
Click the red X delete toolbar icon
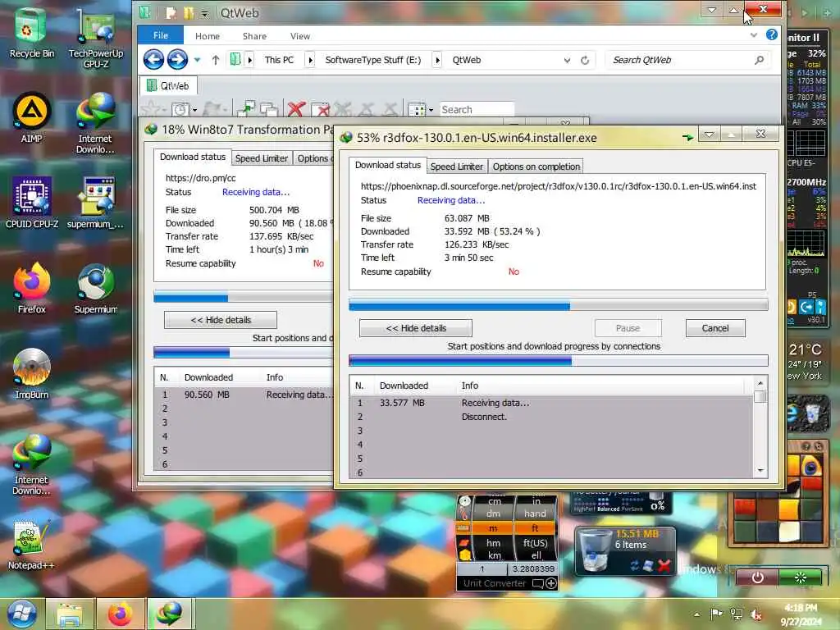pyautogui.click(x=295, y=109)
